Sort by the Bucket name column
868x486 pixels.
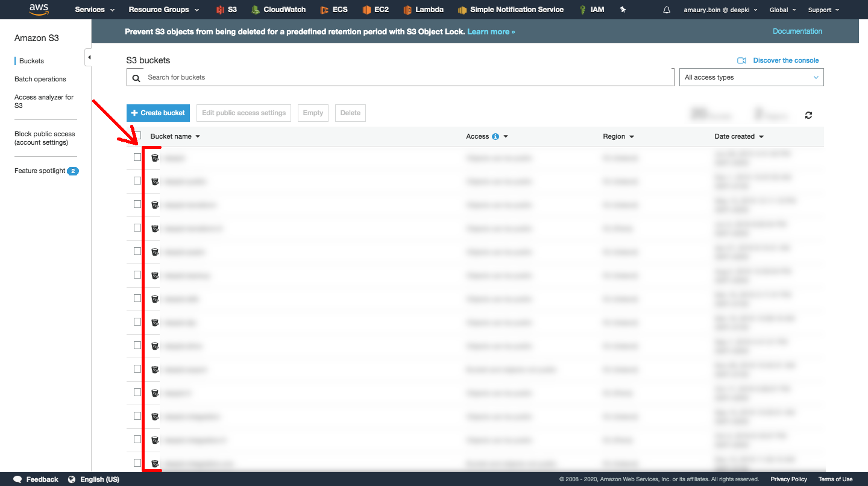(x=175, y=136)
